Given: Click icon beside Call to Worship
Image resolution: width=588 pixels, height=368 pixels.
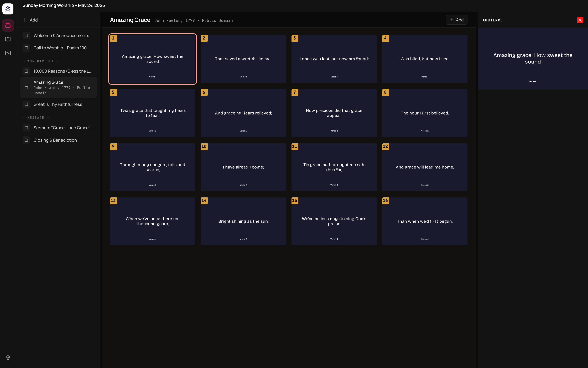Looking at the screenshot, I should (26, 48).
